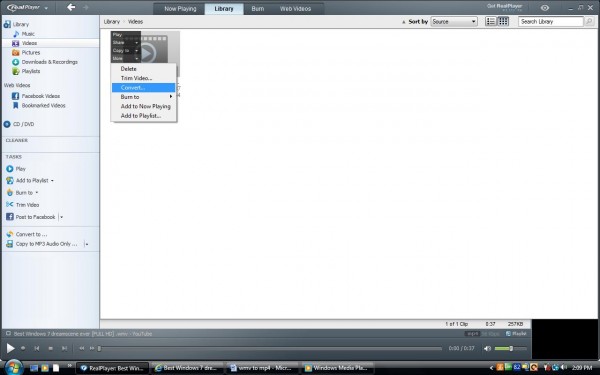Mute audio with the speaker icon

[x=487, y=348]
